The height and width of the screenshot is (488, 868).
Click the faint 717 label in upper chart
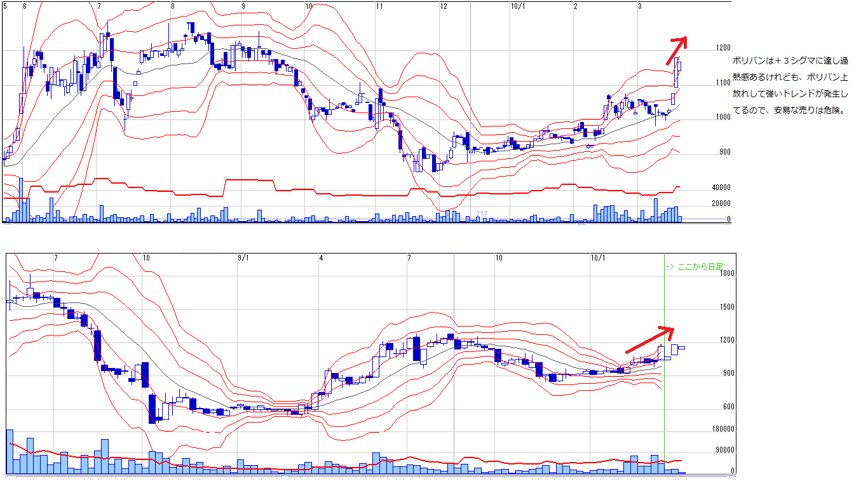tap(481, 213)
